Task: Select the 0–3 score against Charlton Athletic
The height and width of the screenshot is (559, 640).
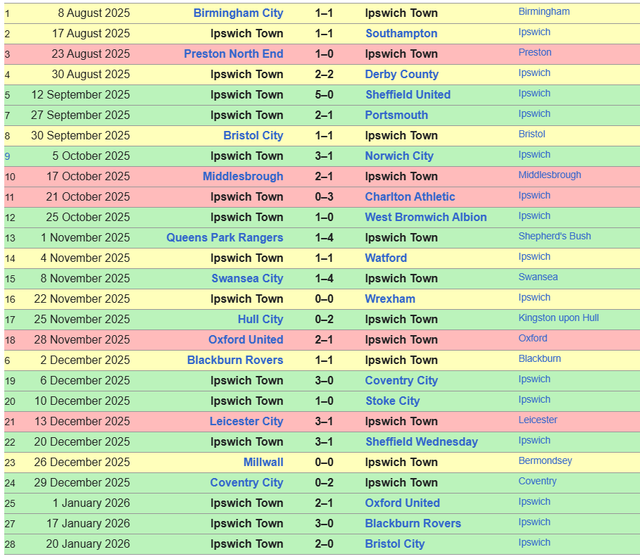Action: tap(324, 197)
